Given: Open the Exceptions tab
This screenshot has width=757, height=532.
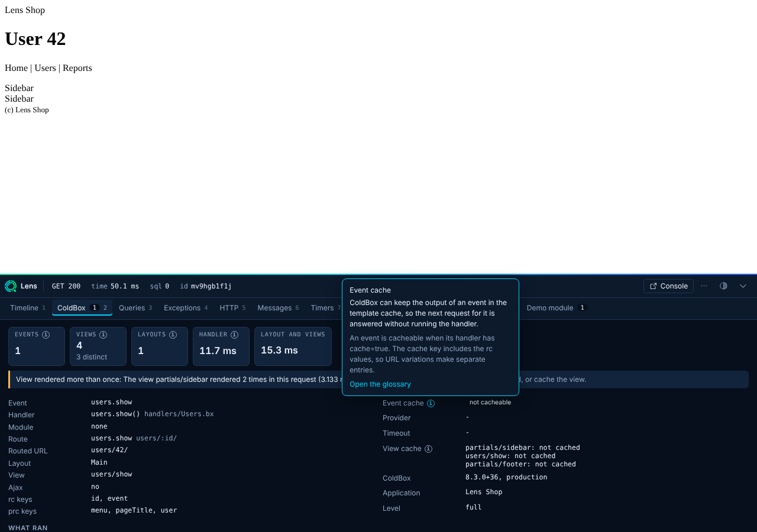Looking at the screenshot, I should [186, 308].
